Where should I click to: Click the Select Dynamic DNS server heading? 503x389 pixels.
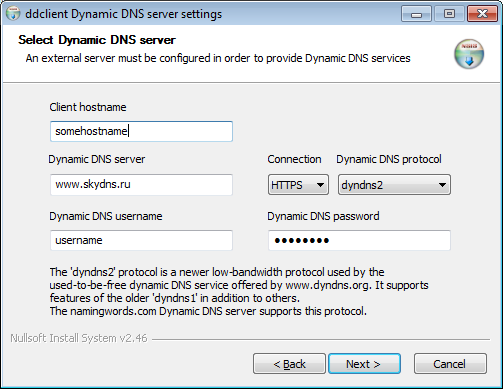97,40
